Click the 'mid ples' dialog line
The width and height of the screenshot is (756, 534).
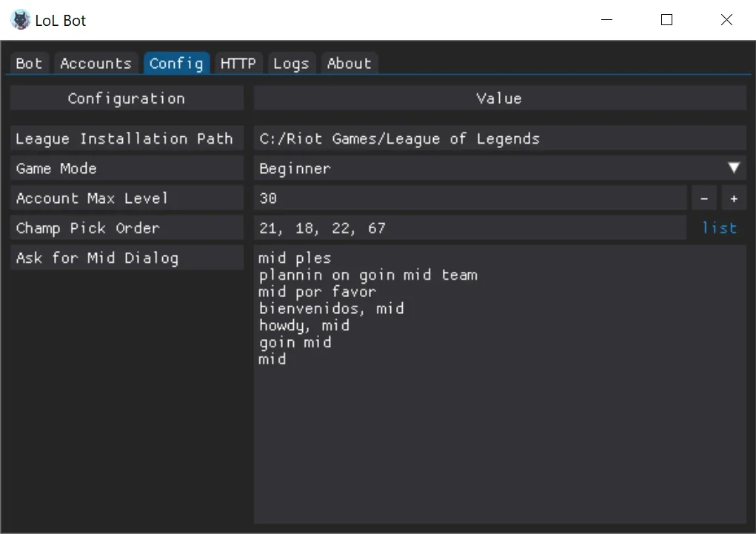[x=295, y=258]
